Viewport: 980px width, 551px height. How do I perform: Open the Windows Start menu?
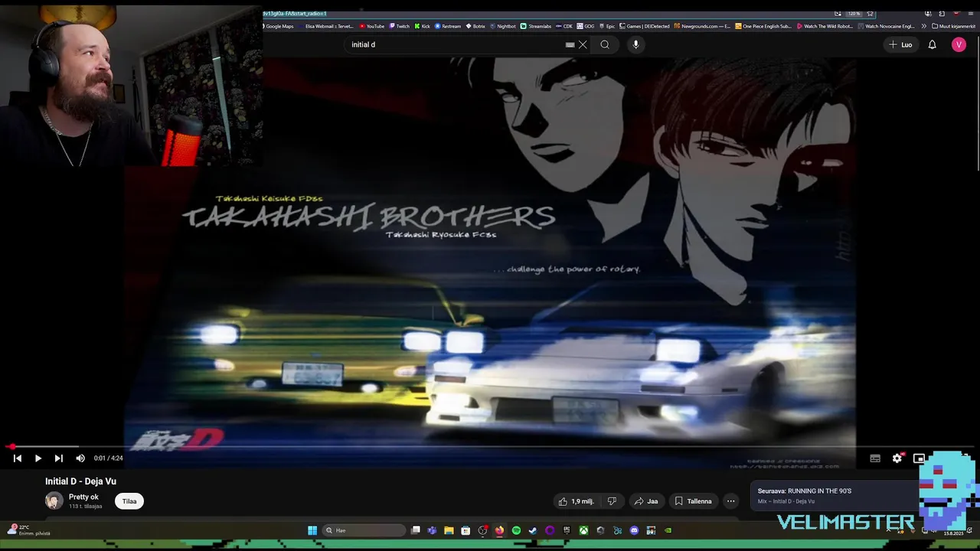point(312,530)
